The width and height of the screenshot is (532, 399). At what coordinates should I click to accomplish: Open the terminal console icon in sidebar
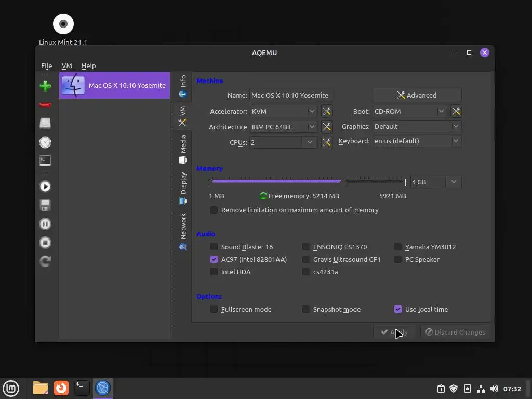click(x=45, y=161)
